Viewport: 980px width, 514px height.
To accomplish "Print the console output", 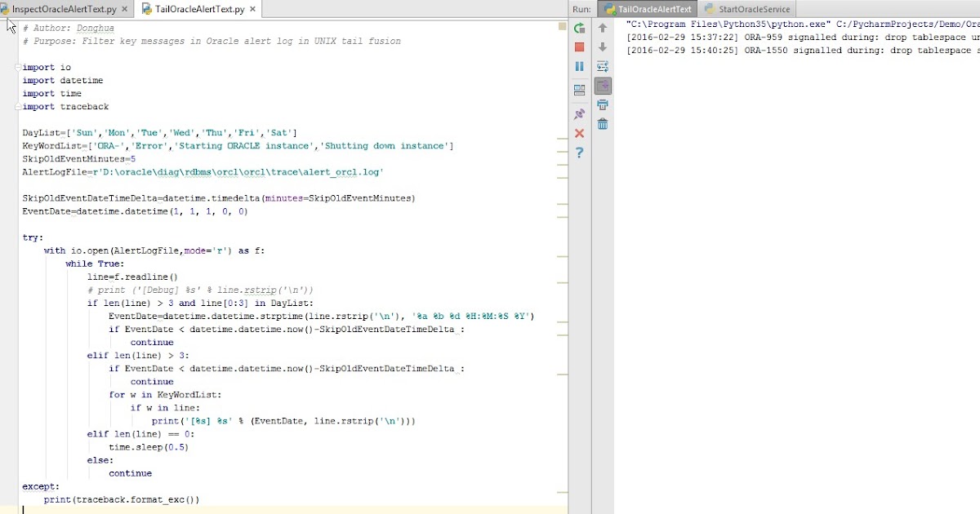I will tap(602, 105).
